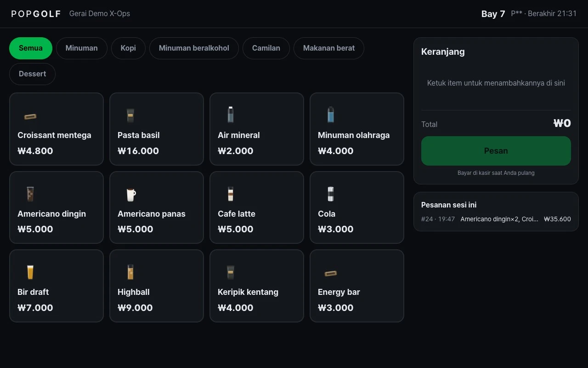Show Minuman beralkohol items
The image size is (588, 368).
[194, 48]
